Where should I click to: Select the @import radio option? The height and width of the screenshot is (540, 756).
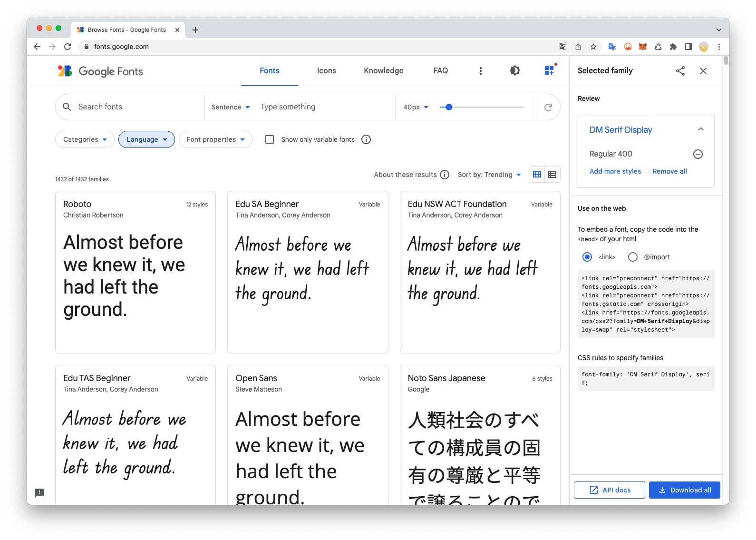click(632, 257)
